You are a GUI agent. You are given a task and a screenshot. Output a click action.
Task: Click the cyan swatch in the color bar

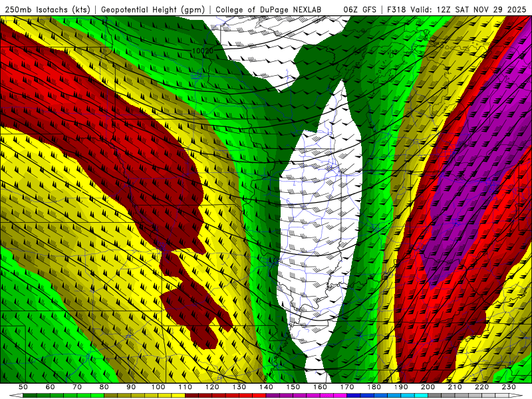click(421, 395)
